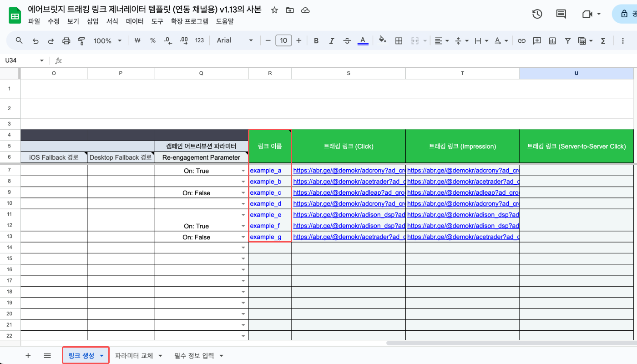
Task: Open the 123 more formats menu
Action: pyautogui.click(x=199, y=40)
